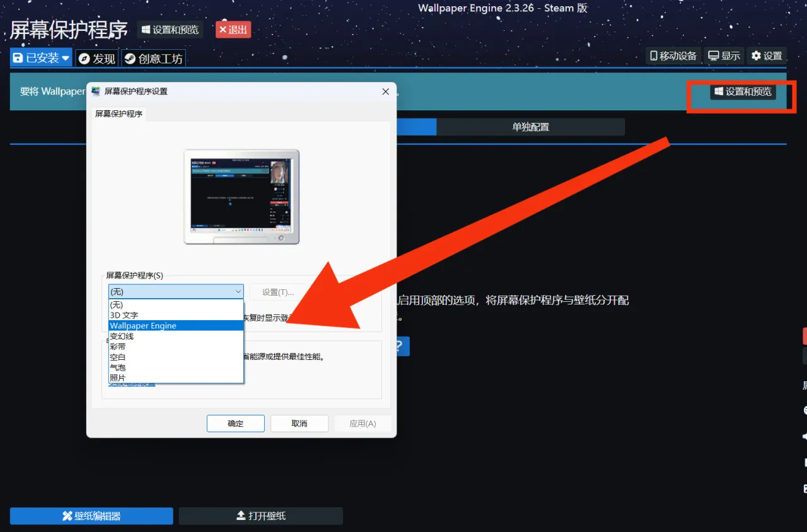807x532 pixels.
Task: Collapse the screen saver combo box showing (无)
Action: 176,291
